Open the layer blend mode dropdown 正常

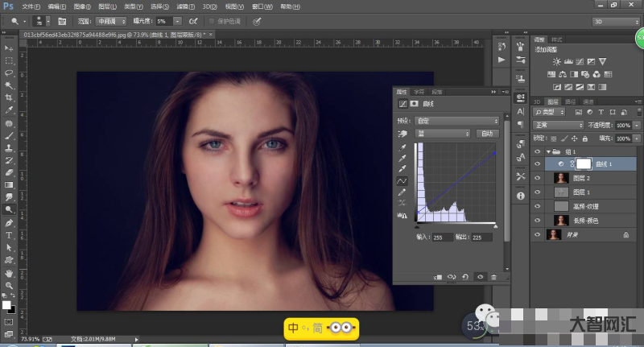[x=559, y=126]
